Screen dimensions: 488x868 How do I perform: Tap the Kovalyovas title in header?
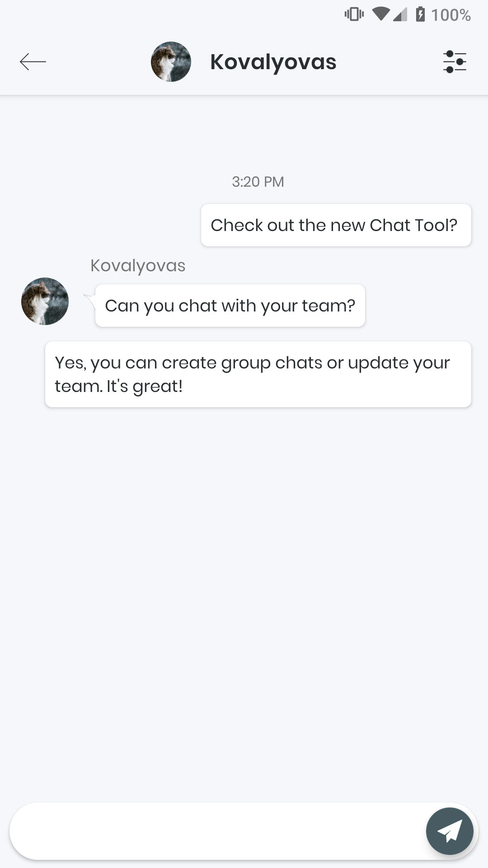(x=273, y=62)
